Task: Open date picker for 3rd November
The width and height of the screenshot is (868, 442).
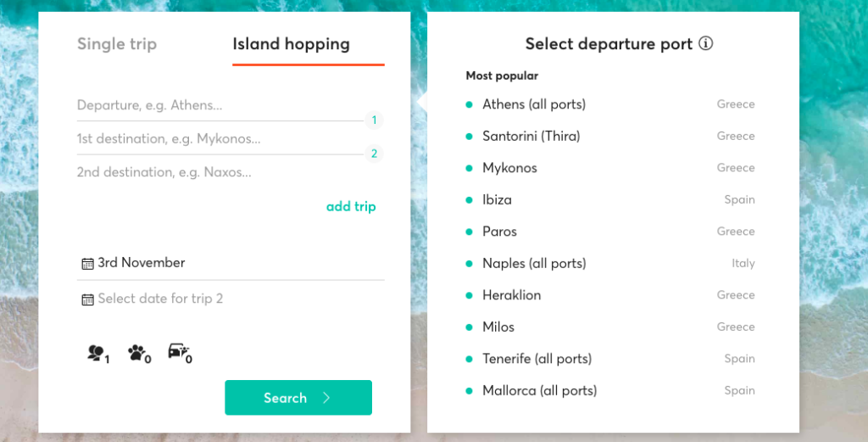Action: (231, 262)
